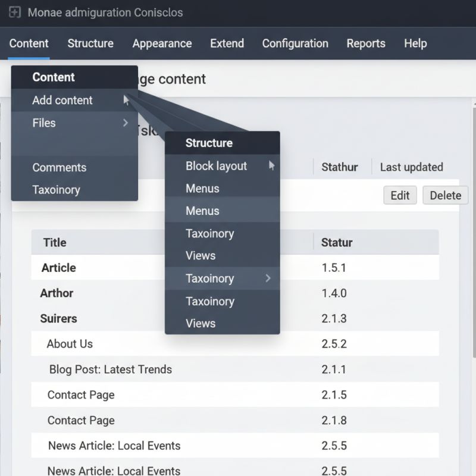
Task: Choose the last Views entry in the Structure submenu
Action: coord(222,323)
